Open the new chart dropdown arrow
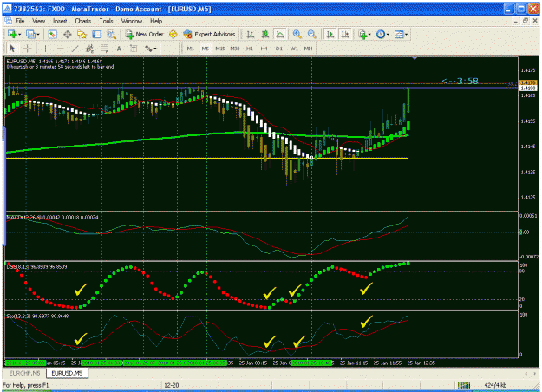The image size is (542, 392). [x=20, y=34]
